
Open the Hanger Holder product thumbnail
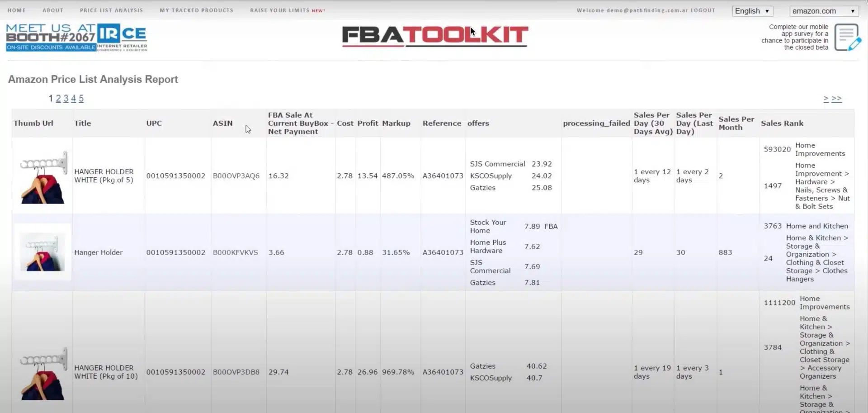point(42,252)
